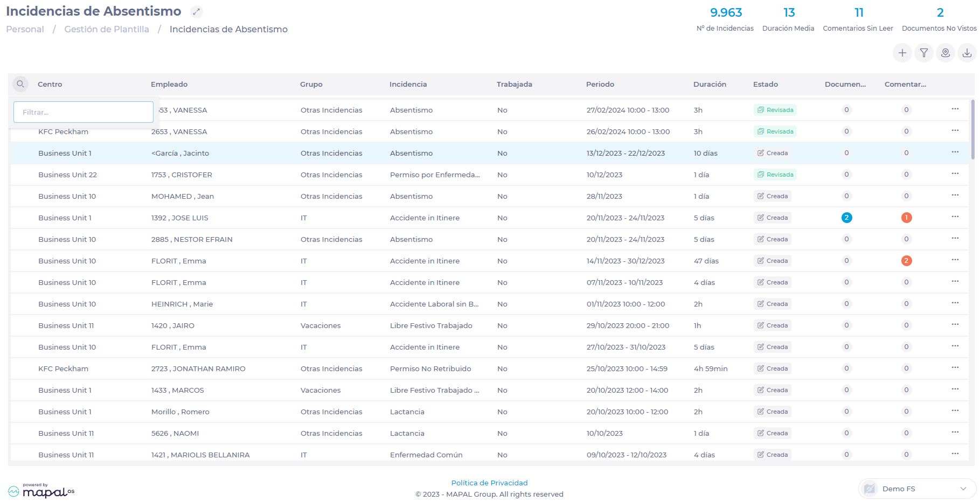Open row menu for MOHAMED, Jean
Image resolution: width=980 pixels, height=501 pixels.
(x=955, y=196)
